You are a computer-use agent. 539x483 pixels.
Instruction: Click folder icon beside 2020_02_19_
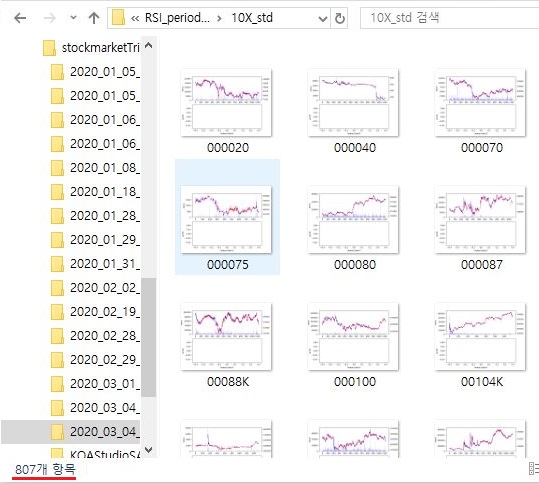coord(57,312)
